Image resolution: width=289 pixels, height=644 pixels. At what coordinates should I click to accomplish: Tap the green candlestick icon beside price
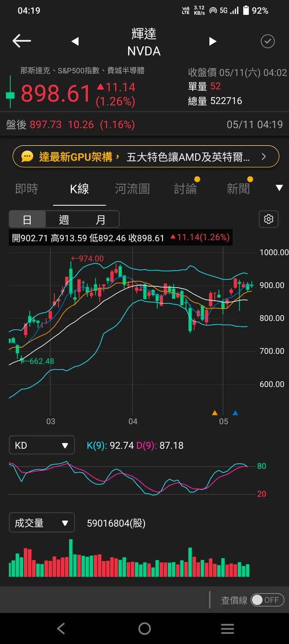[x=10, y=92]
